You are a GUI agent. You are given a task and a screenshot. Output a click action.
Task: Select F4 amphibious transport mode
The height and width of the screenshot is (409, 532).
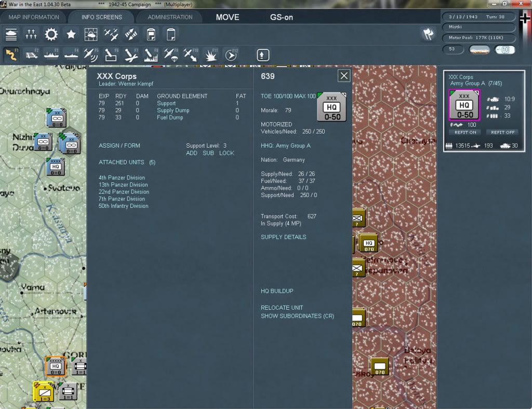pyautogui.click(x=71, y=55)
